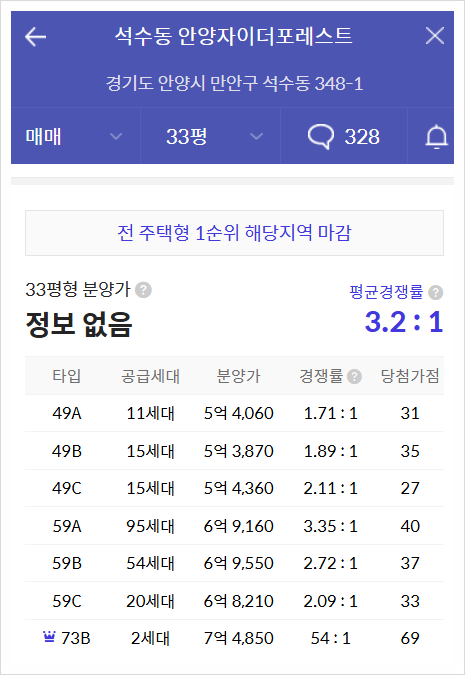Select the 49B type row

234,451
